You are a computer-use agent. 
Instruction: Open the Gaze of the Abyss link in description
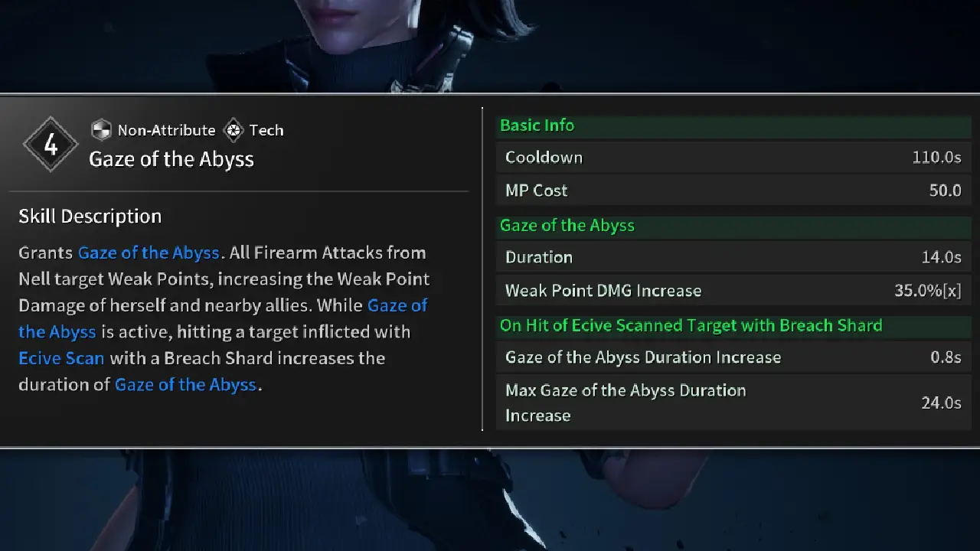[x=150, y=253]
